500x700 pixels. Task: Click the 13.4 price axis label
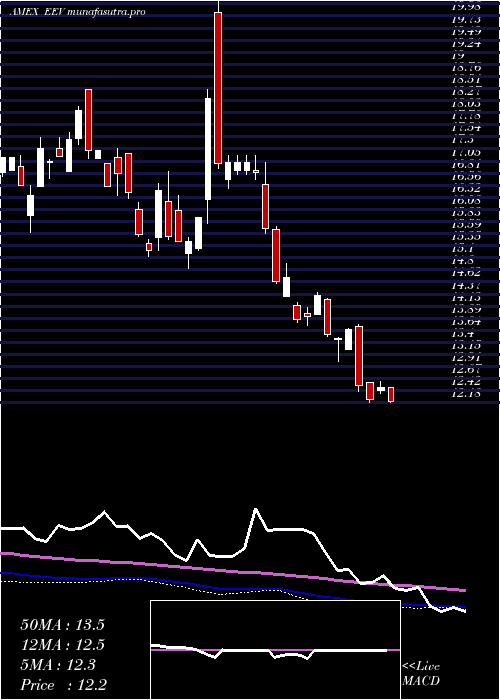[463, 333]
